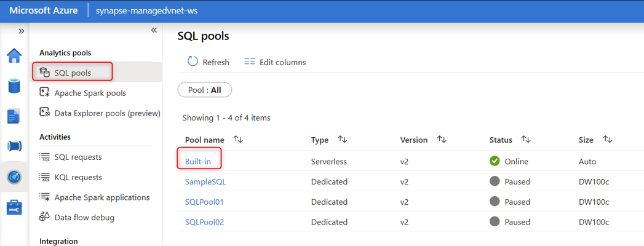This screenshot has height=246, width=644.
Task: Click the green Online status icon
Action: (495, 161)
